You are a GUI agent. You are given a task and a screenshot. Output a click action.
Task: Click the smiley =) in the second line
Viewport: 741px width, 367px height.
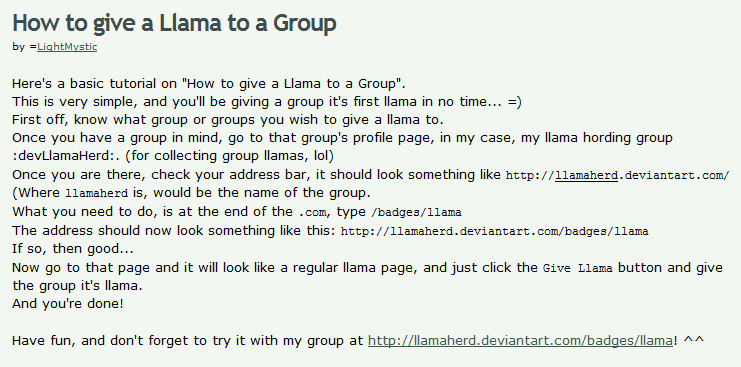pyautogui.click(x=515, y=102)
